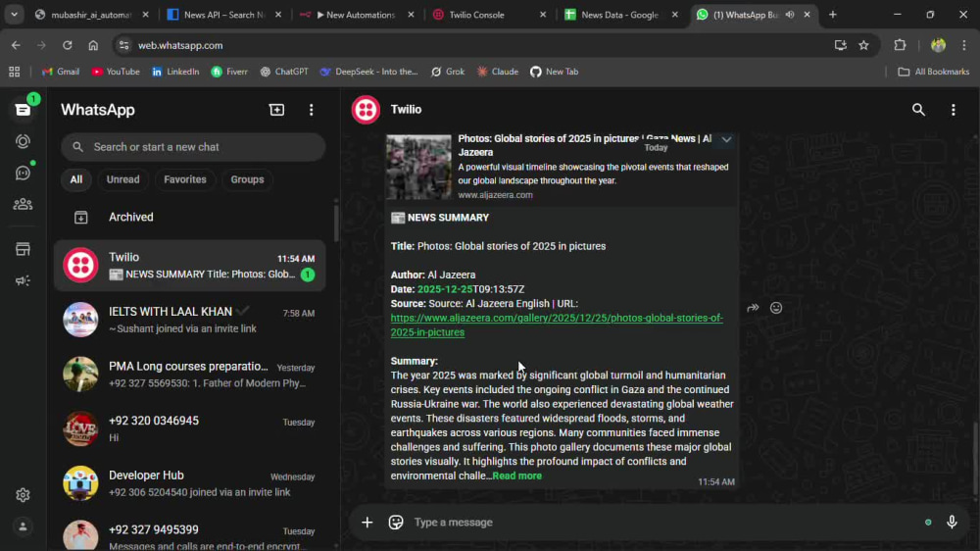
Task: Open Twilio profile avatar in chat header
Action: [366, 110]
